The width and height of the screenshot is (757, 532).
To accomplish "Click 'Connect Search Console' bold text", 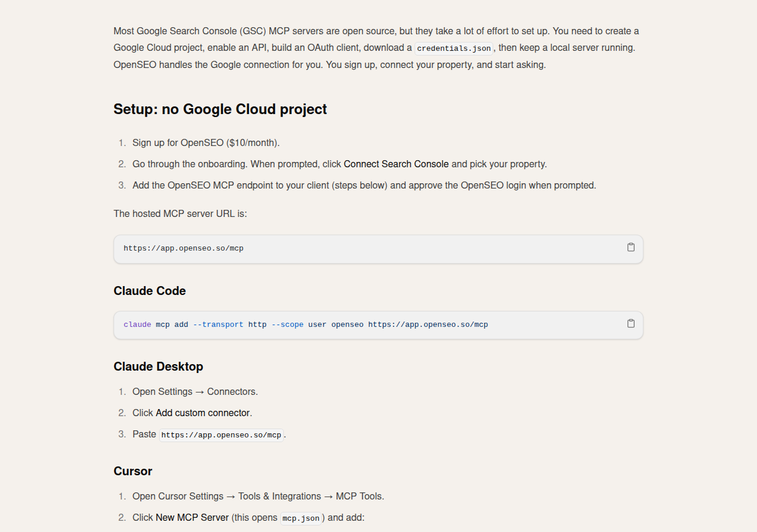I will (x=396, y=164).
